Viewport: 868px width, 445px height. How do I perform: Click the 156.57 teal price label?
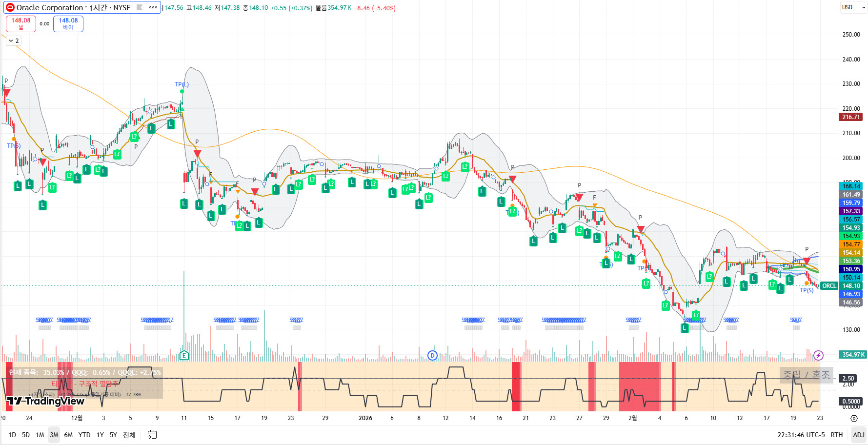851,220
